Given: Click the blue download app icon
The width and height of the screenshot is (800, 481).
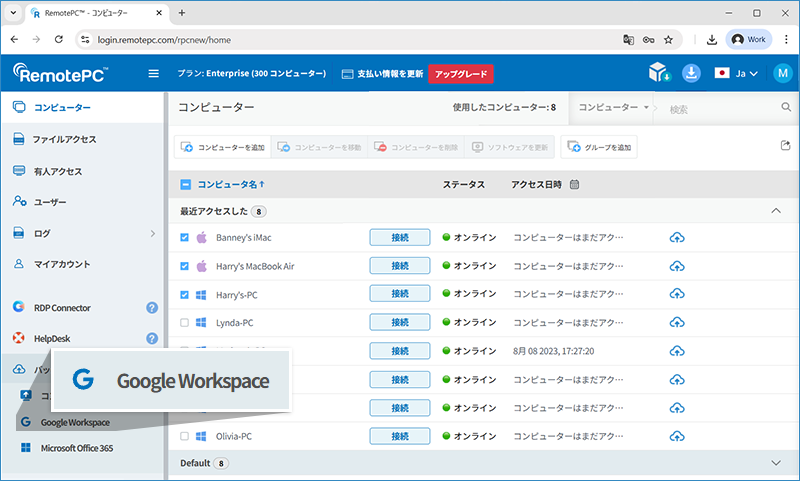Looking at the screenshot, I should 691,73.
